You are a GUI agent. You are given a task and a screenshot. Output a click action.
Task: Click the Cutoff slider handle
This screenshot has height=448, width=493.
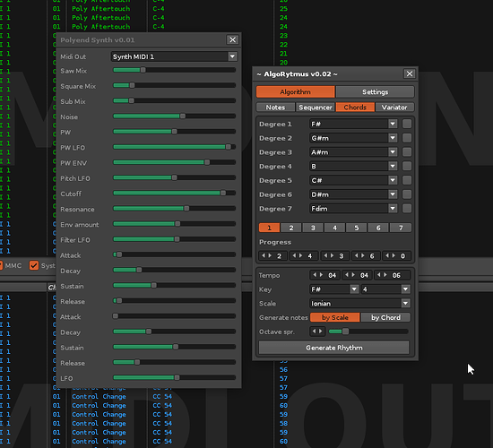[x=223, y=193]
